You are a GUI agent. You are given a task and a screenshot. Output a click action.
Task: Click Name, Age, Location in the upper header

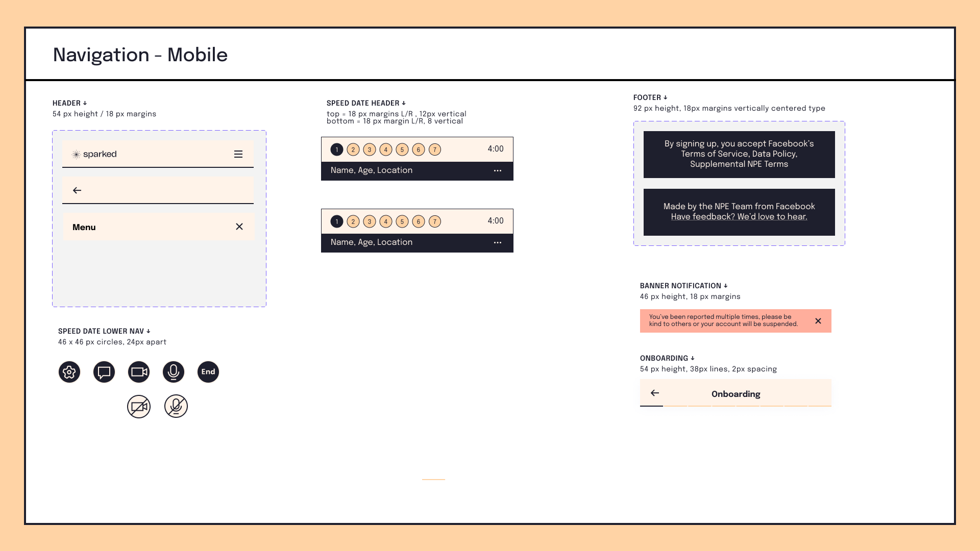[372, 170]
